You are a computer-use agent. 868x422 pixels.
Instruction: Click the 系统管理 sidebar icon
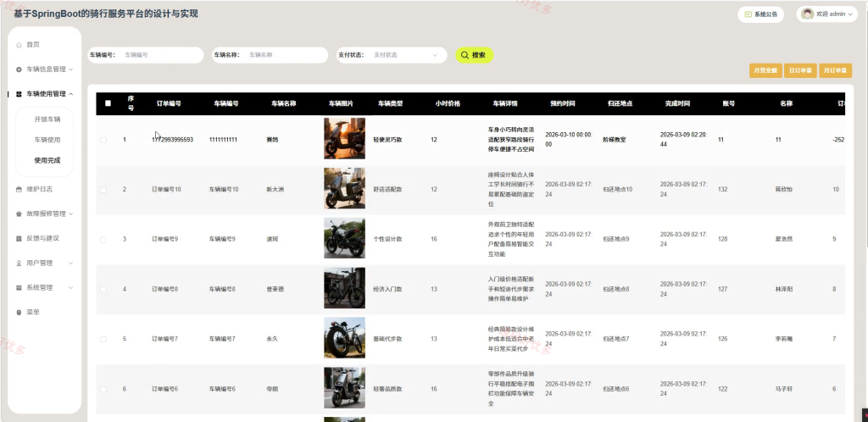[x=19, y=287]
